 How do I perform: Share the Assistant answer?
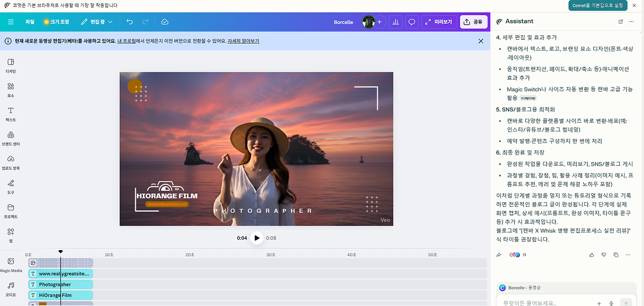click(x=499, y=255)
